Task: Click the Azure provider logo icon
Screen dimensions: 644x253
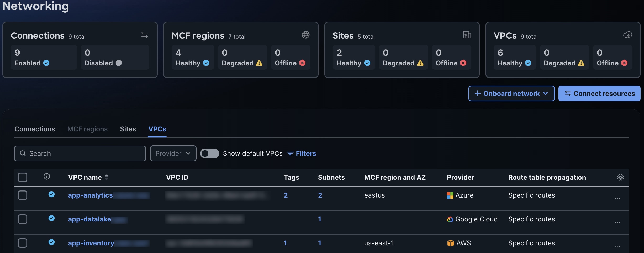Action: click(x=450, y=195)
